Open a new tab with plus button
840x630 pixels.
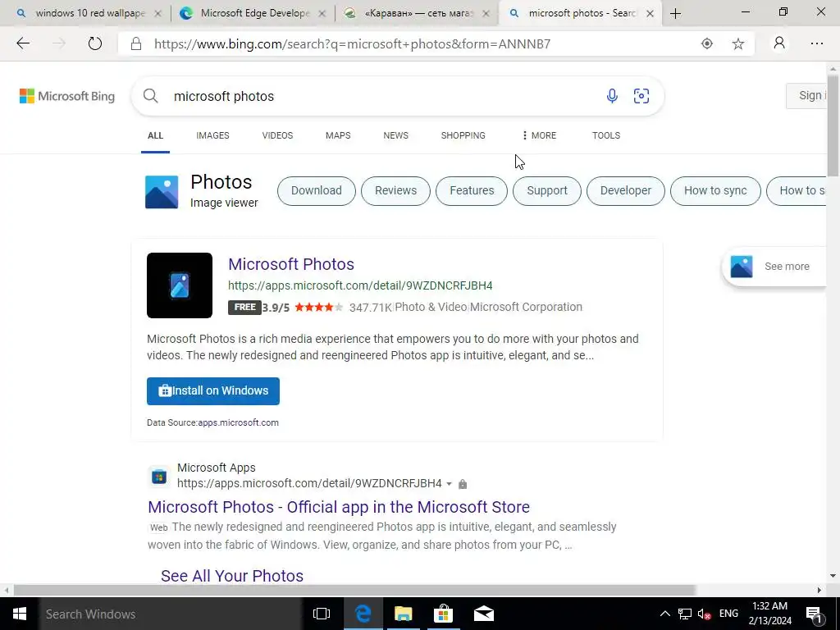[676, 13]
